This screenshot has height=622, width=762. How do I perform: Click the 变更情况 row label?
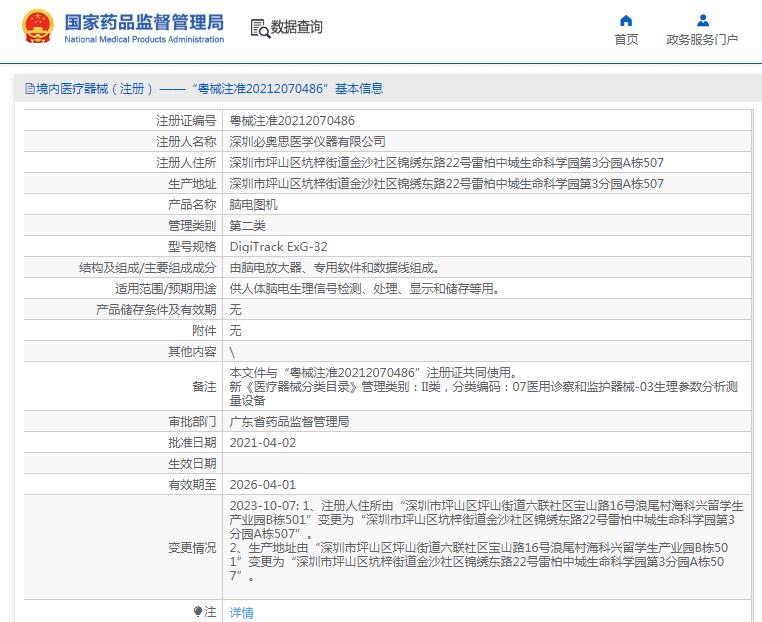point(192,548)
